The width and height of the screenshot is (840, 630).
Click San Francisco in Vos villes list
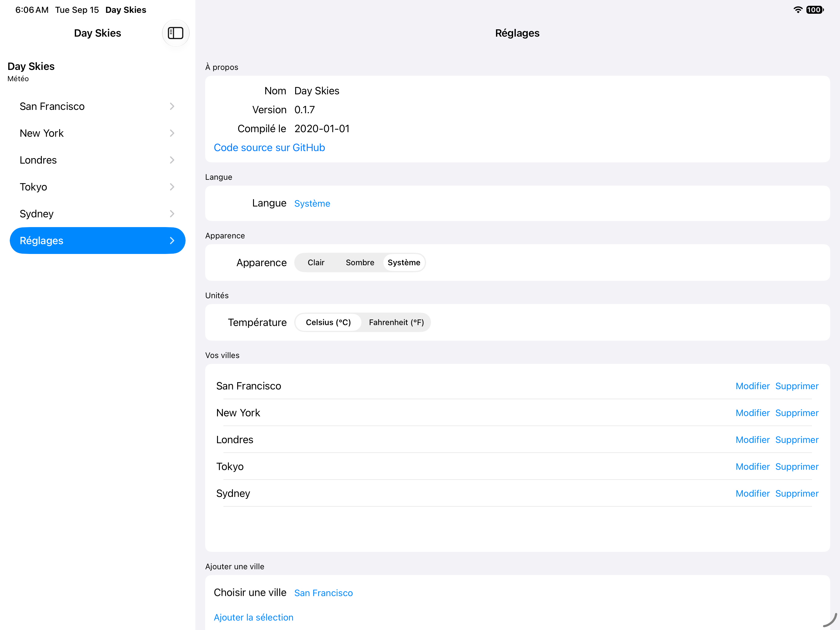248,386
